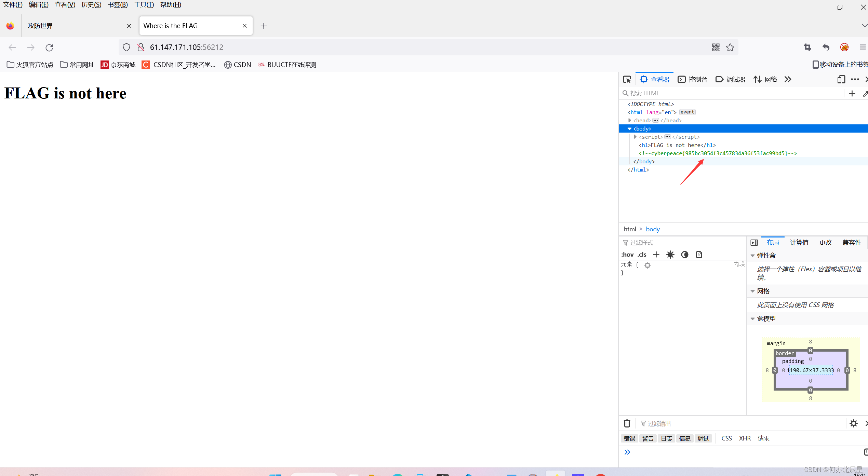Click the QR code icon in address bar
The image size is (868, 476).
(716, 47)
